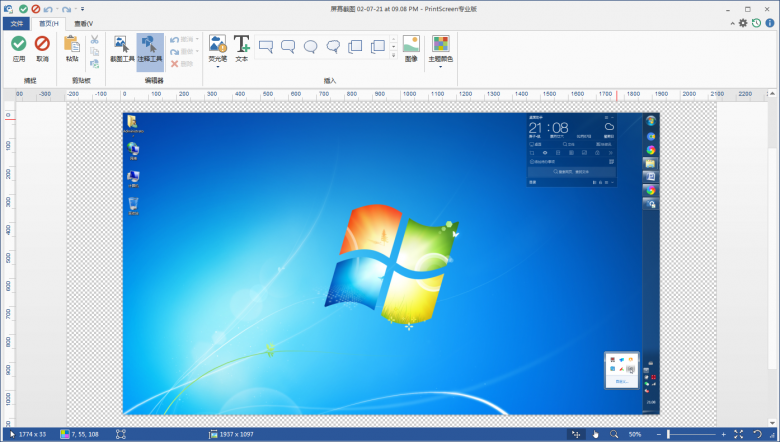This screenshot has width=780, height=442.
Task: Cut selection using the scissors icon
Action: click(95, 39)
